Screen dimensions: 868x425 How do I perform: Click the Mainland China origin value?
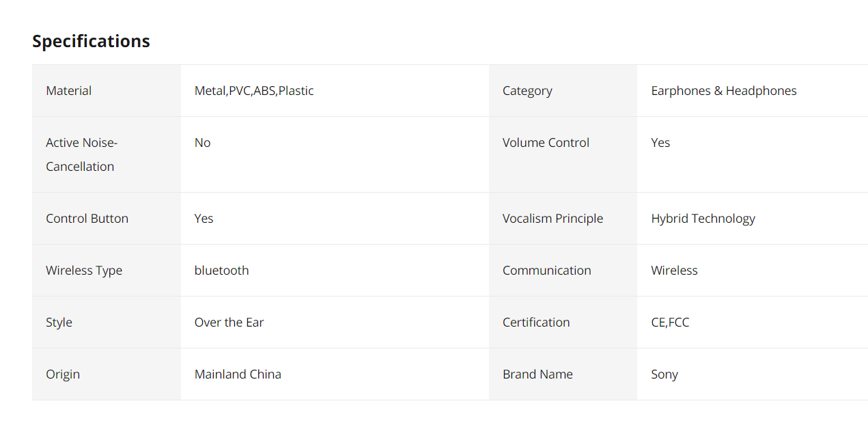(238, 374)
